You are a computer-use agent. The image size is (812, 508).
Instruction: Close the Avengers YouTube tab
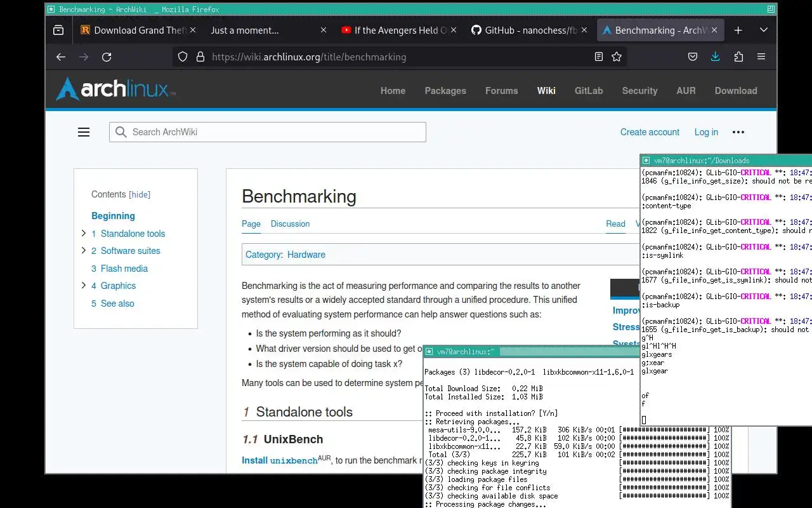coord(454,30)
